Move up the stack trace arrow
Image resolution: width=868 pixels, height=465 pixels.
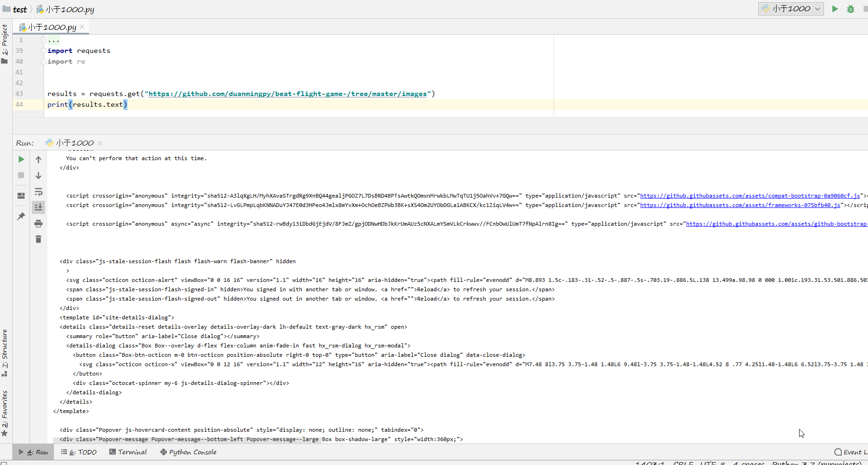tap(38, 160)
